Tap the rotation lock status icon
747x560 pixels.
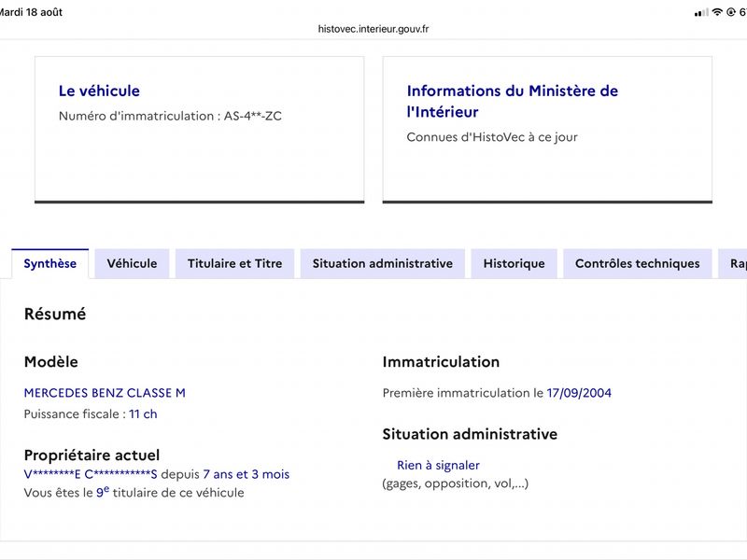coord(731,12)
